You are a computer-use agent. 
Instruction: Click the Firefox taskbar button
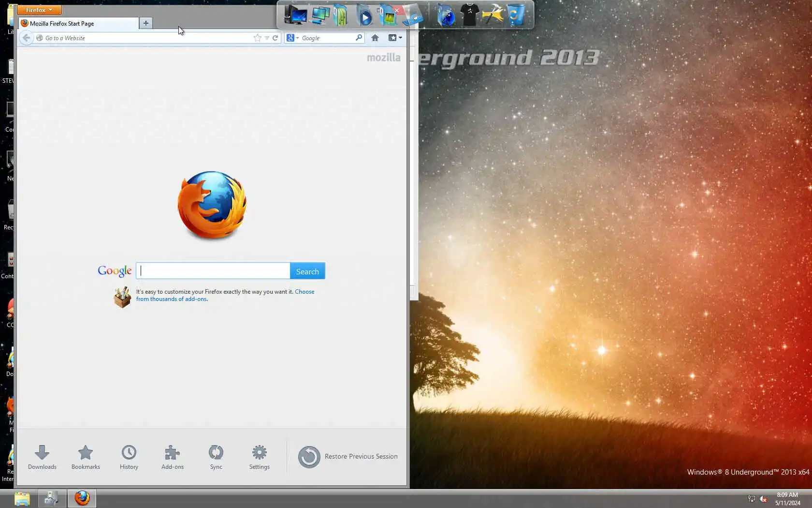82,498
